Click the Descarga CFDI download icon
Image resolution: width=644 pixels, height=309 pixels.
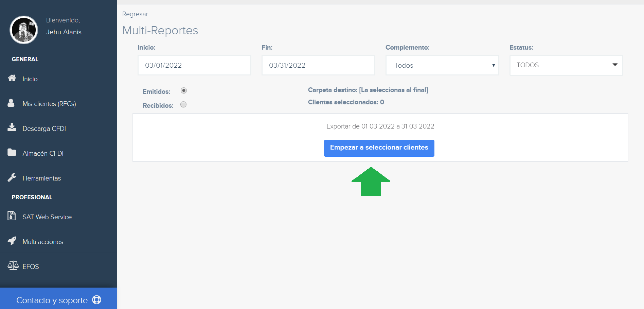pyautogui.click(x=12, y=128)
